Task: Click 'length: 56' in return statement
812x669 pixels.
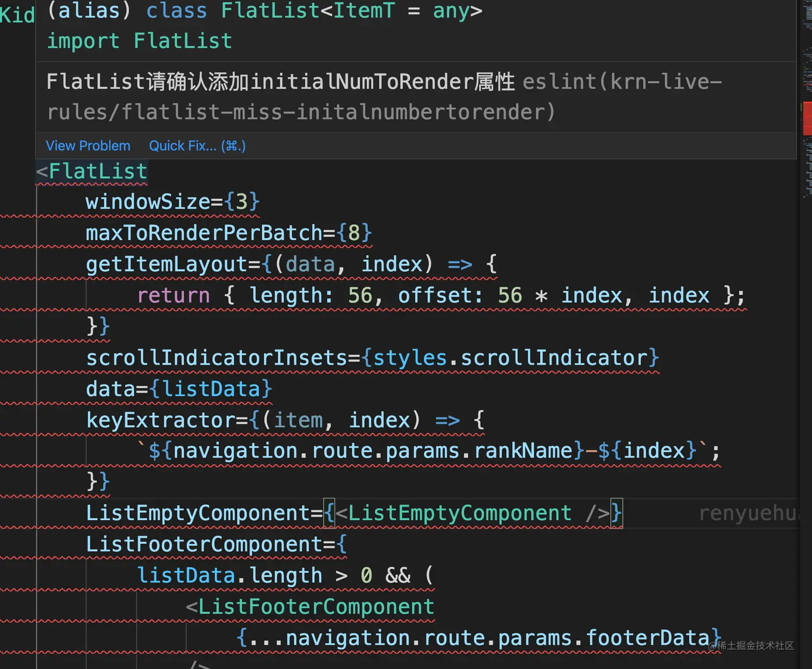Action: [310, 296]
